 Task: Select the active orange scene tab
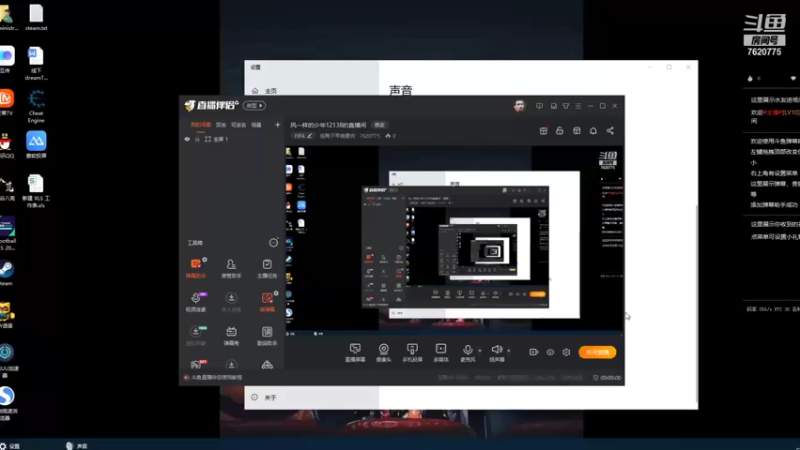click(200, 124)
